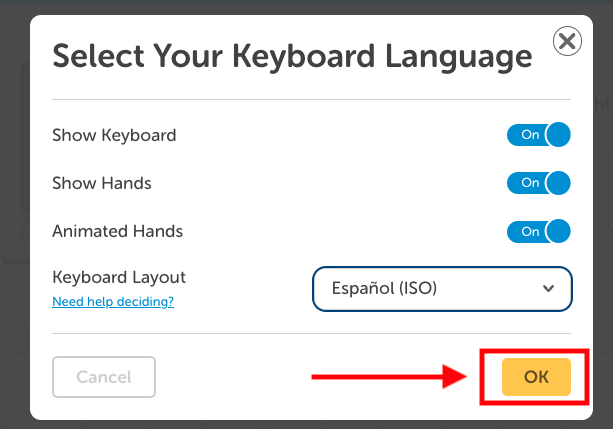
Task: Confirm with the yellow OK button
Action: 536,377
